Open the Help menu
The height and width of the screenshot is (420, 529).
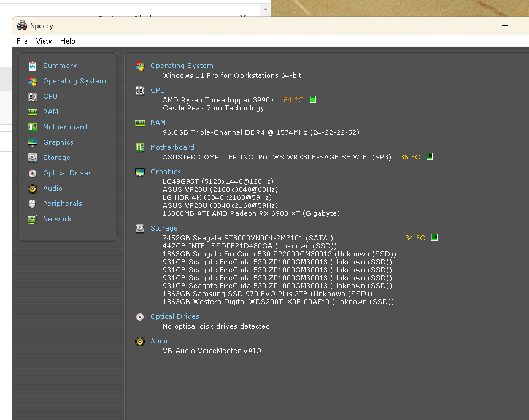click(x=68, y=41)
